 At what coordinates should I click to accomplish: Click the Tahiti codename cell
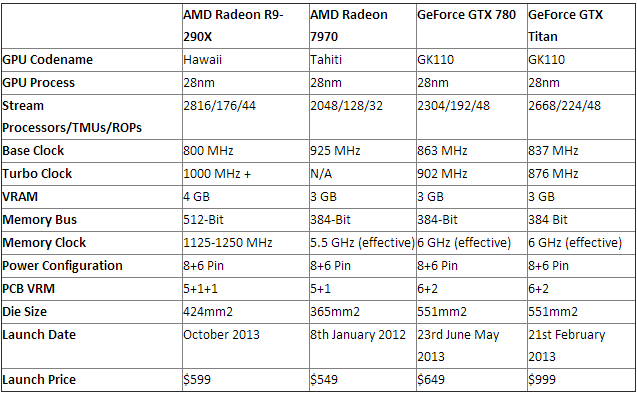362,60
